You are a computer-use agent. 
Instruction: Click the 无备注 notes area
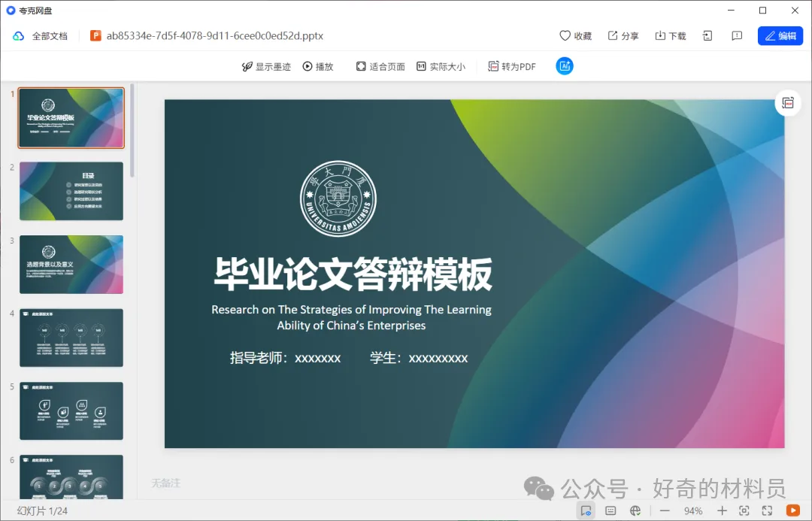click(x=165, y=483)
